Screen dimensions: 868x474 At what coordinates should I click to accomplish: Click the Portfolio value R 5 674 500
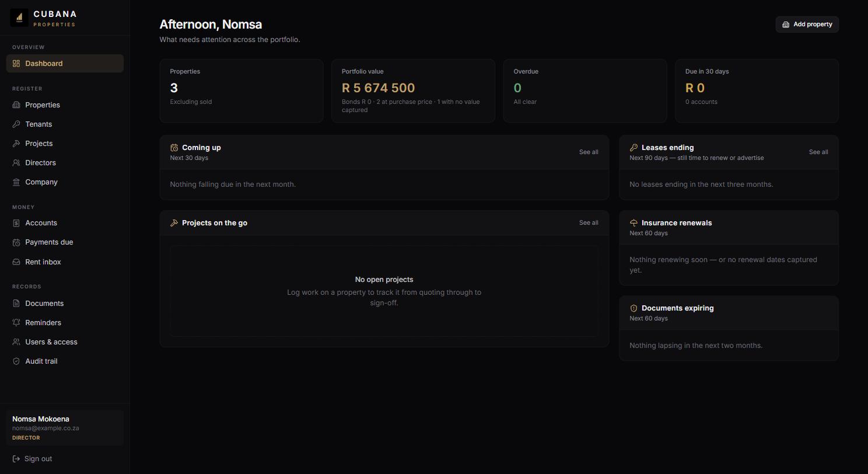coord(378,88)
